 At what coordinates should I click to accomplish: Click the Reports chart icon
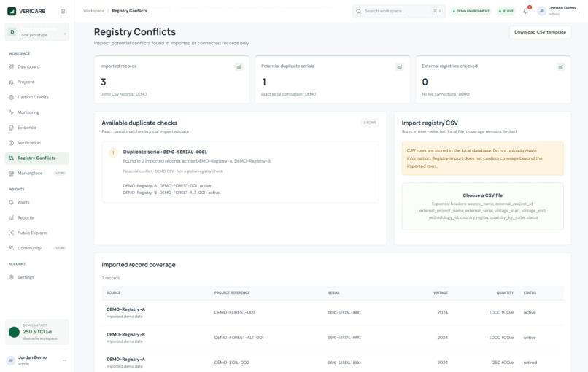click(11, 217)
